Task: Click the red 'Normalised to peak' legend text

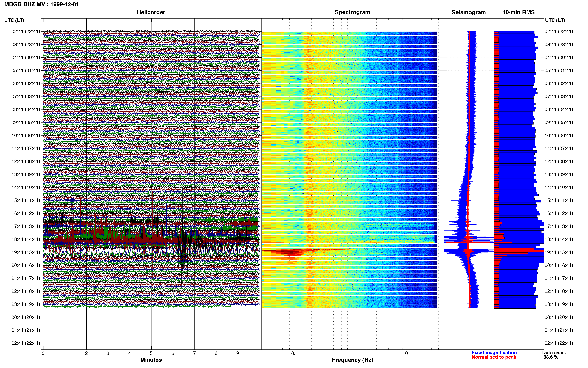Action: (x=494, y=357)
